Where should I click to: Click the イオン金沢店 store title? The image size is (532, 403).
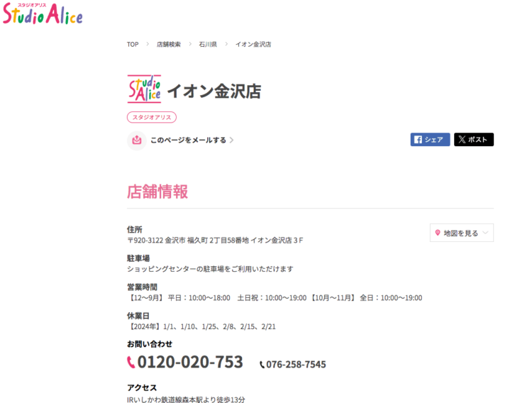click(214, 91)
